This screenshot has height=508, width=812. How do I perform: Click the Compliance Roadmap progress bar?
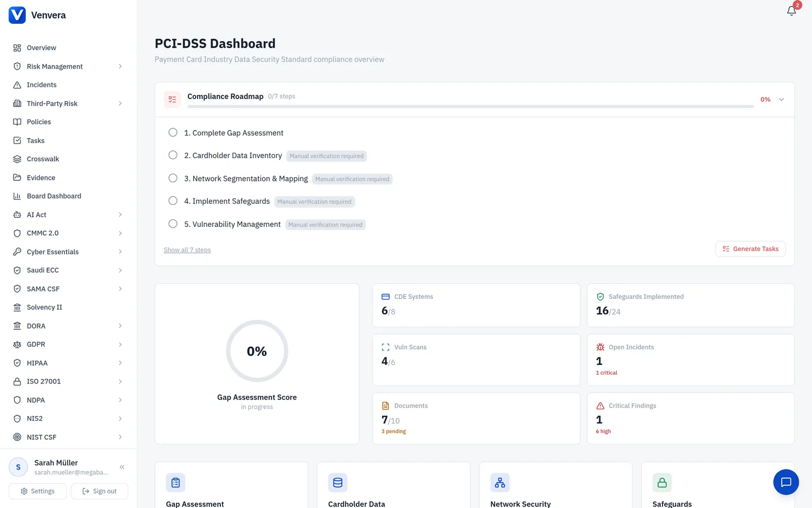pyautogui.click(x=470, y=107)
